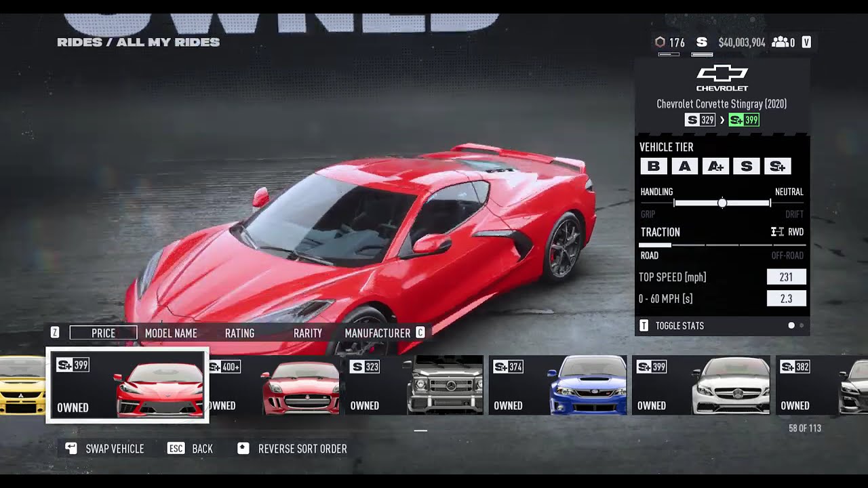This screenshot has width=868, height=488.
Task: Click the OFF-ROAD traction label
Action: coord(787,256)
